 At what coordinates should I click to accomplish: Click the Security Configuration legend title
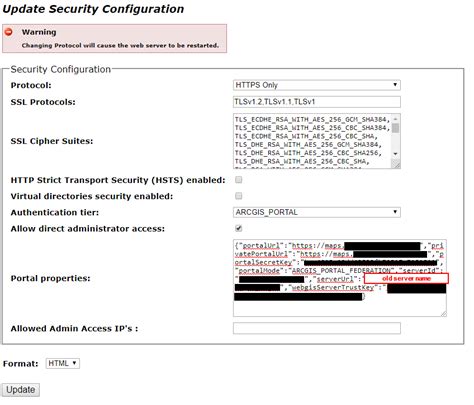point(61,69)
